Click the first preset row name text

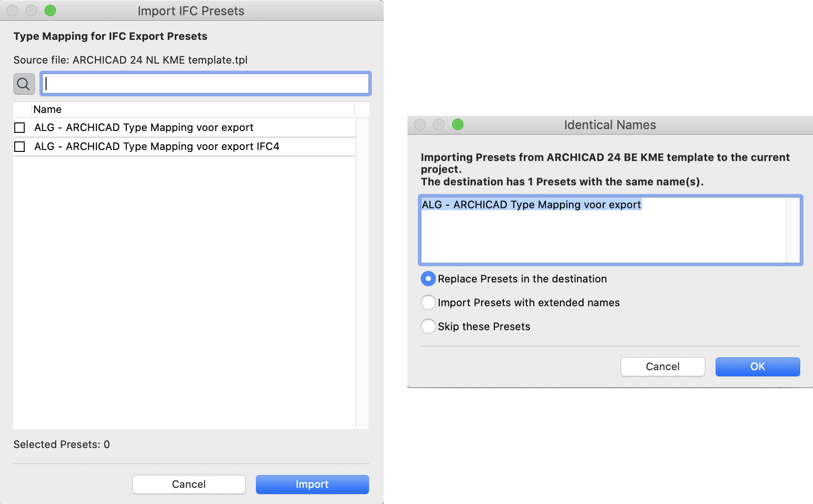[x=144, y=128]
